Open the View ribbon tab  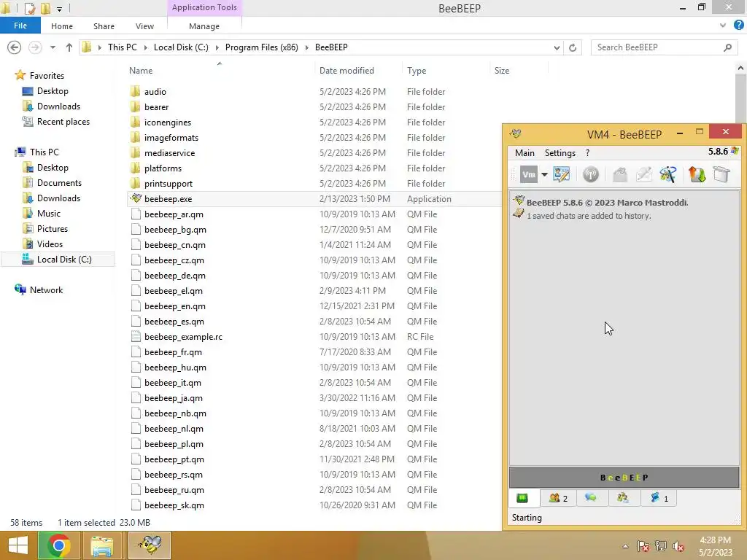pyautogui.click(x=144, y=26)
